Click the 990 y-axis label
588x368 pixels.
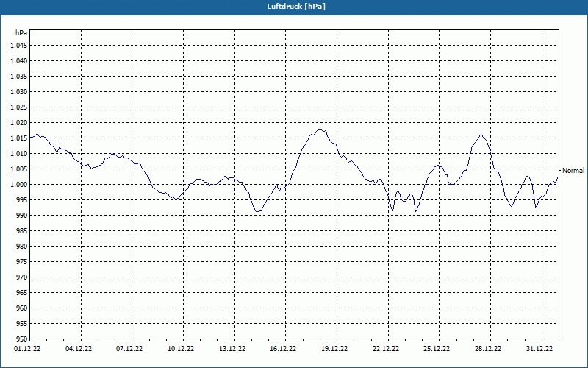(22, 215)
